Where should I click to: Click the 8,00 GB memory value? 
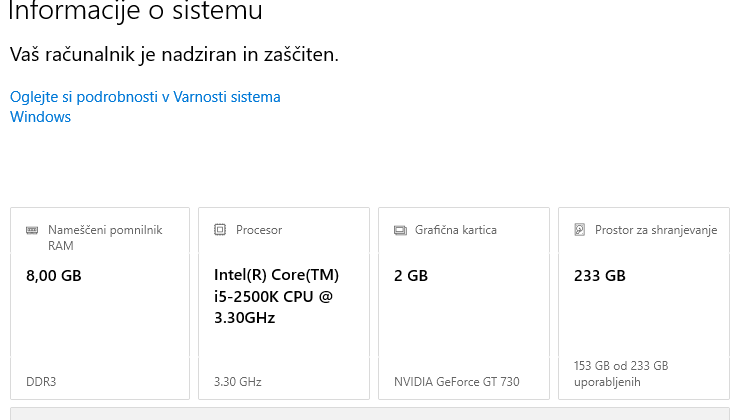tap(54, 276)
